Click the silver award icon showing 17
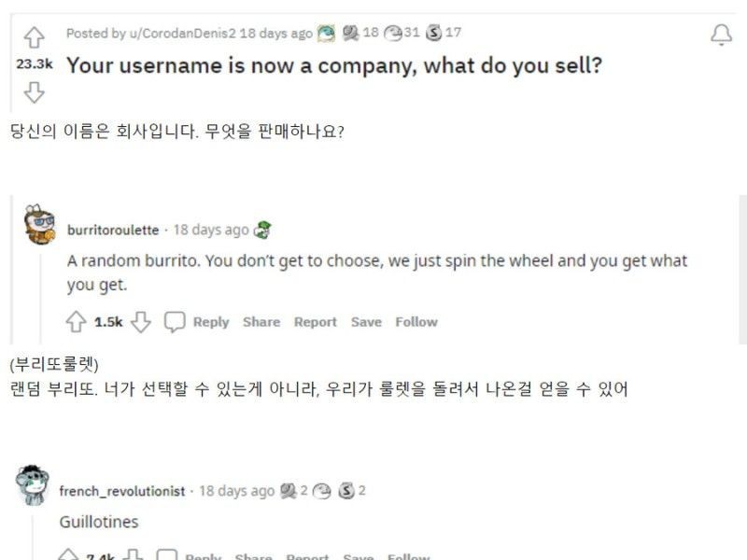The height and width of the screenshot is (560, 747). [433, 33]
